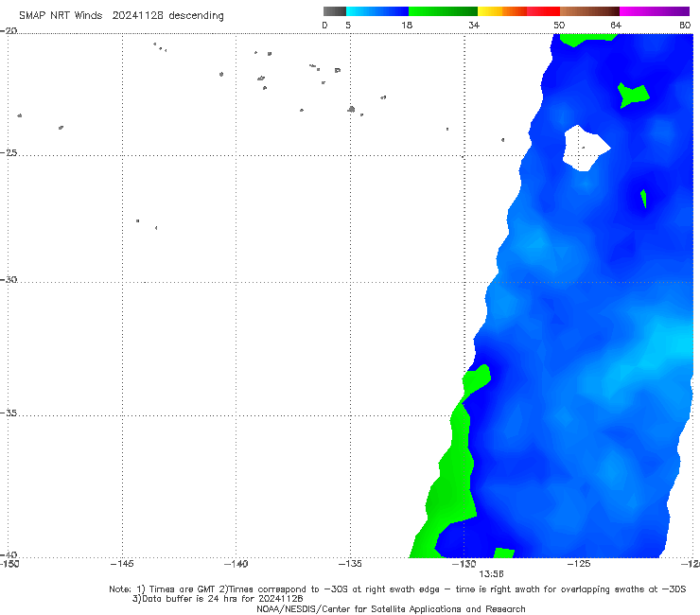Click the '-25' latitude axis label
The height and width of the screenshot is (615, 700).
click(x=9, y=152)
